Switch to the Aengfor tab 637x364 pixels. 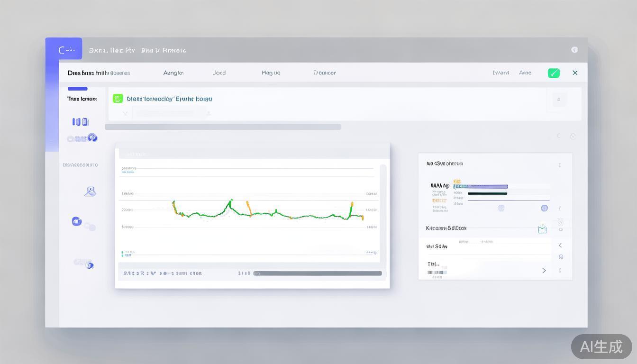[x=173, y=73]
